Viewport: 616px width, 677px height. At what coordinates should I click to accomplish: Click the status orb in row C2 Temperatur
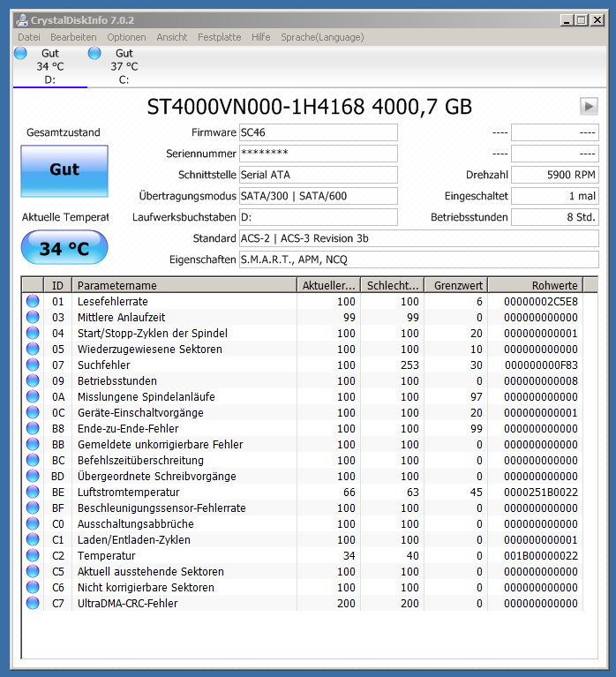coord(33,555)
